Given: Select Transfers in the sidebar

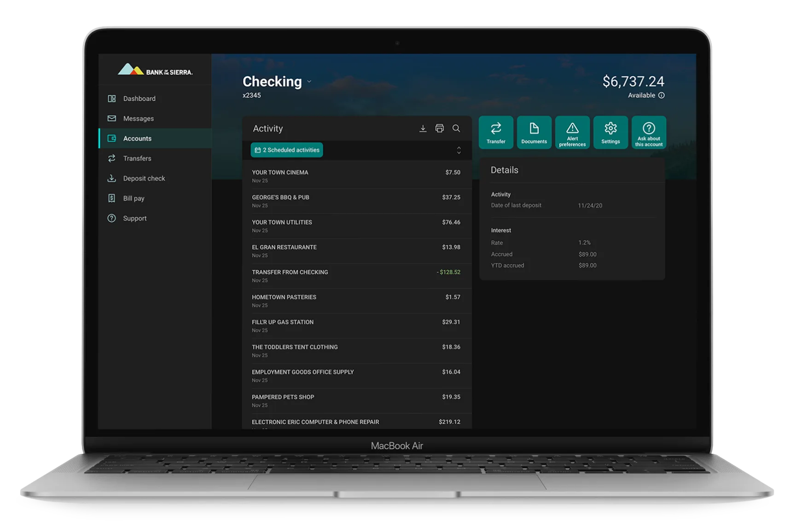Looking at the screenshot, I should pos(137,158).
